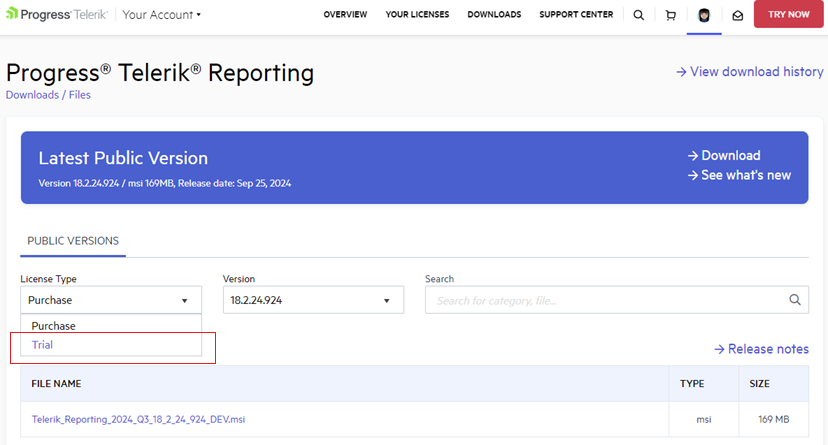This screenshot has height=445, width=828.
Task: Open the shopping cart icon
Action: click(x=671, y=15)
